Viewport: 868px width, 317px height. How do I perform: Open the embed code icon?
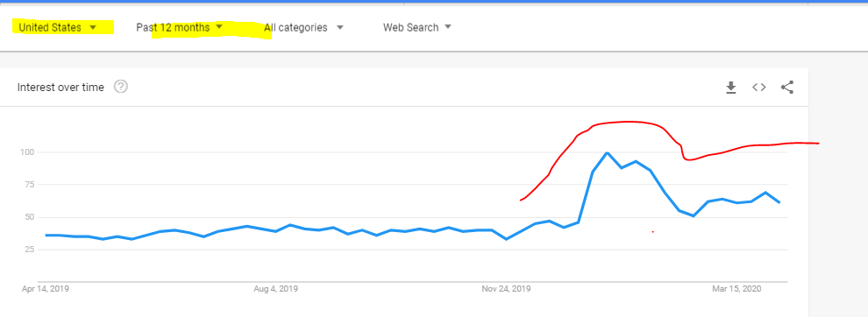(759, 87)
